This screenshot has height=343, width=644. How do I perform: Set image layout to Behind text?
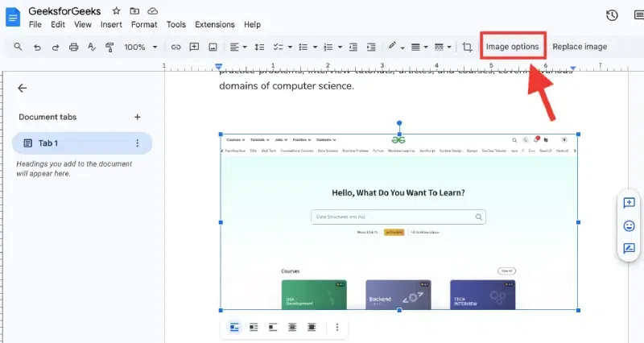(x=292, y=327)
